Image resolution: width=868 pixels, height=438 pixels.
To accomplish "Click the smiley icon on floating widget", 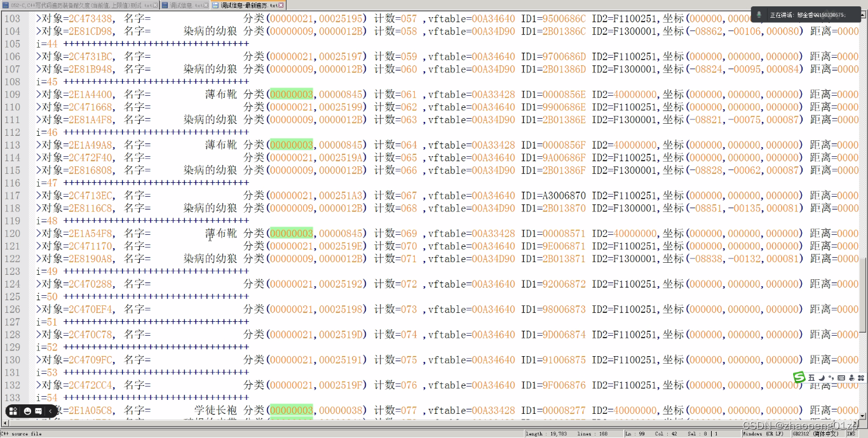I will [x=27, y=411].
